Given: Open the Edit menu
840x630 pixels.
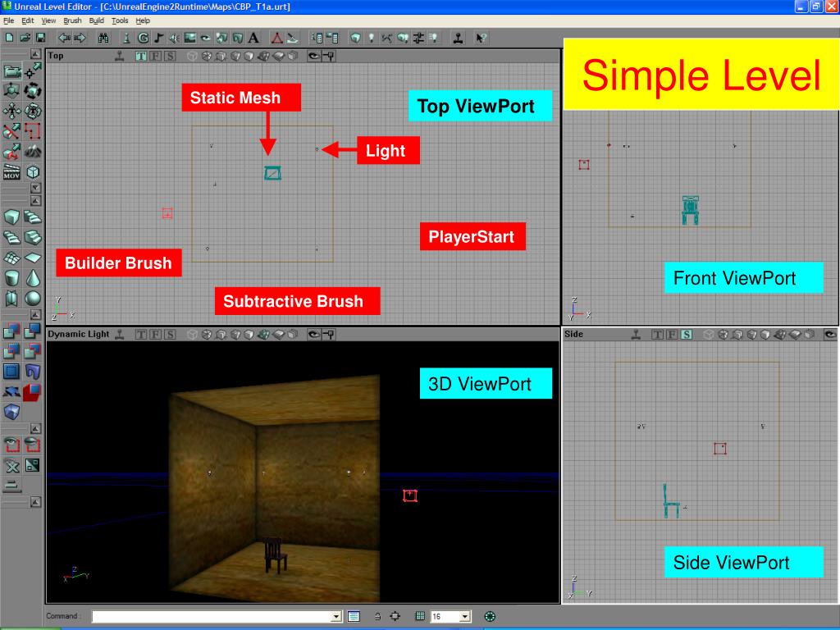Looking at the screenshot, I should tap(27, 21).
